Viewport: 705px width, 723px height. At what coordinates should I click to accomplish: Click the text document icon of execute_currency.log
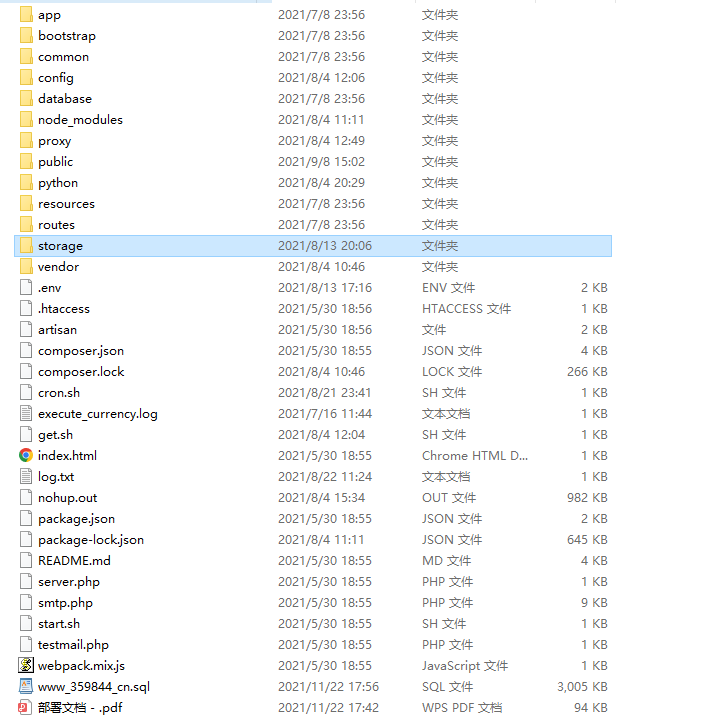coord(26,413)
